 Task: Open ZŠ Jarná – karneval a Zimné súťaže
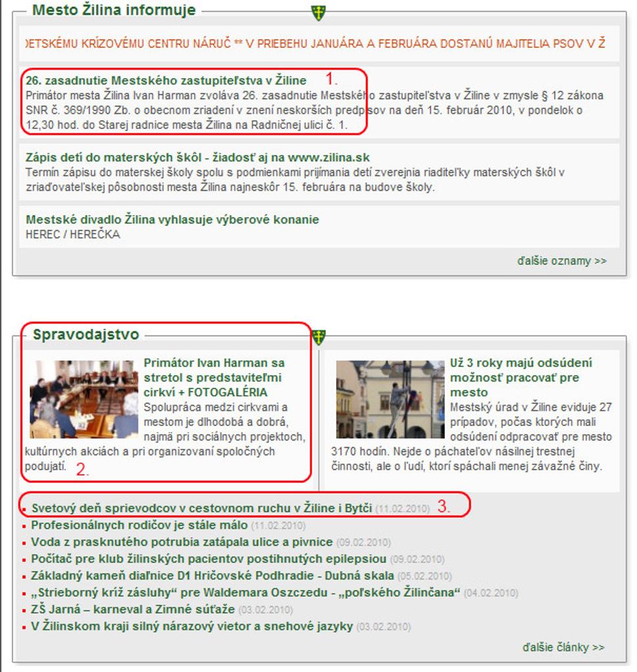133,610
